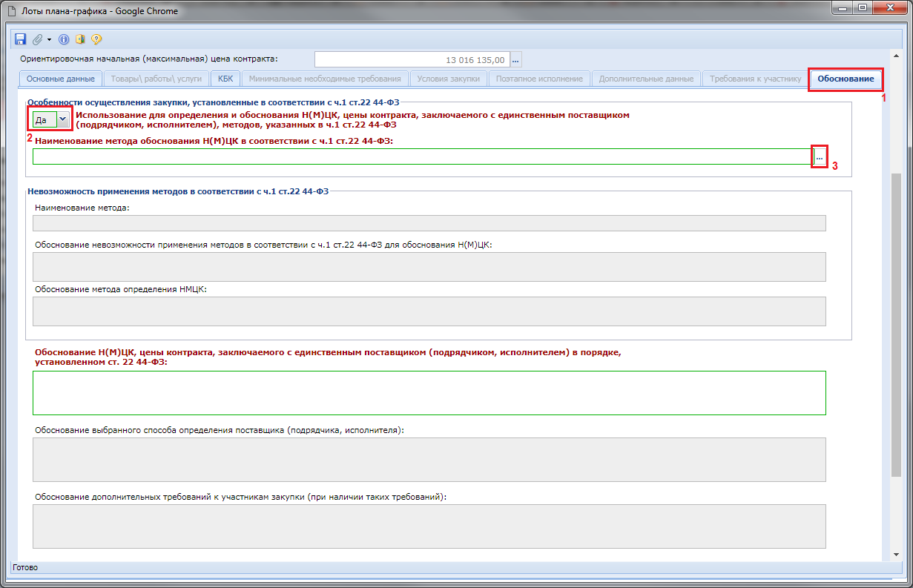Open help via yellow question mark icon
Image resolution: width=913 pixels, height=588 pixels.
(x=96, y=39)
